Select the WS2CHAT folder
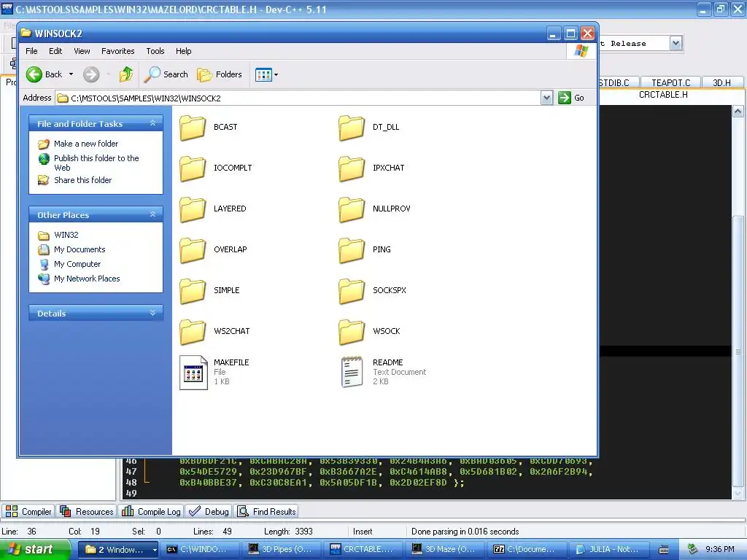Viewport: 747px width, 560px height. (193, 332)
